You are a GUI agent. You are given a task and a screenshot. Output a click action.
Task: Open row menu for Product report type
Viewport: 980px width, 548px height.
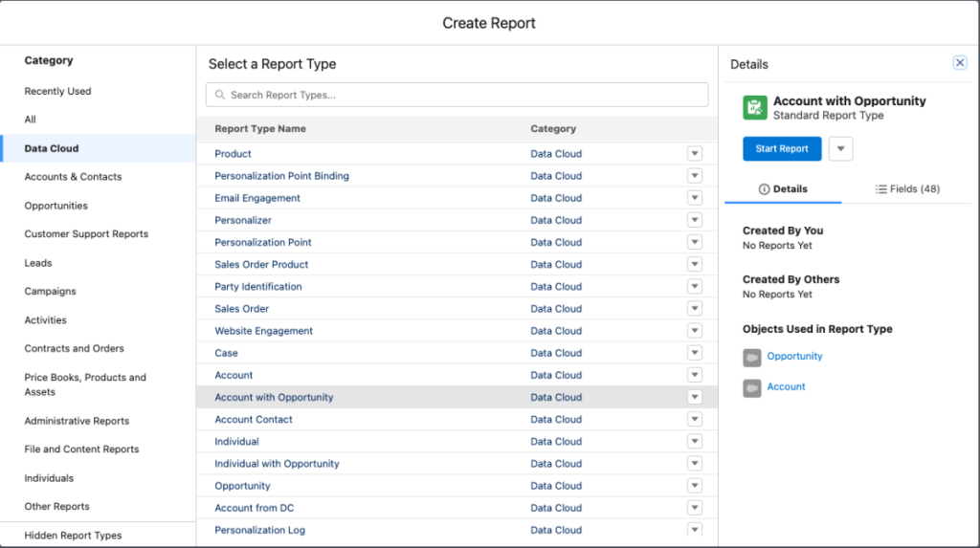pyautogui.click(x=695, y=154)
